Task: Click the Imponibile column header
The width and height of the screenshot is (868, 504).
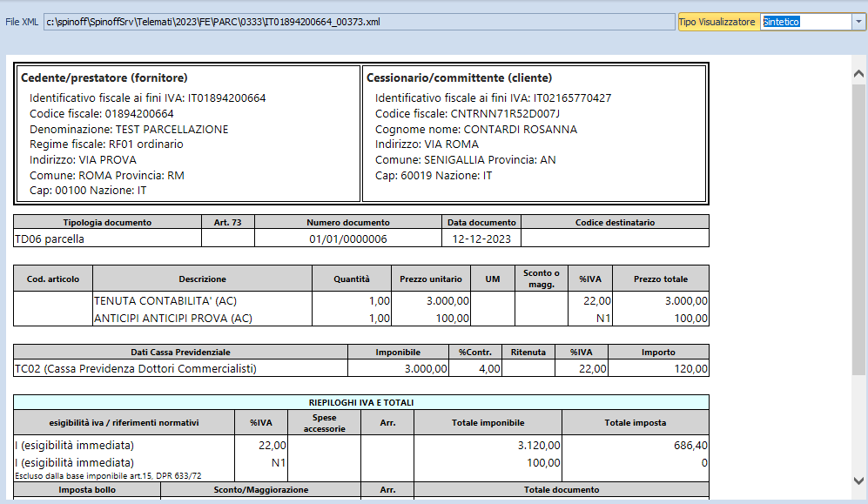Action: [398, 352]
